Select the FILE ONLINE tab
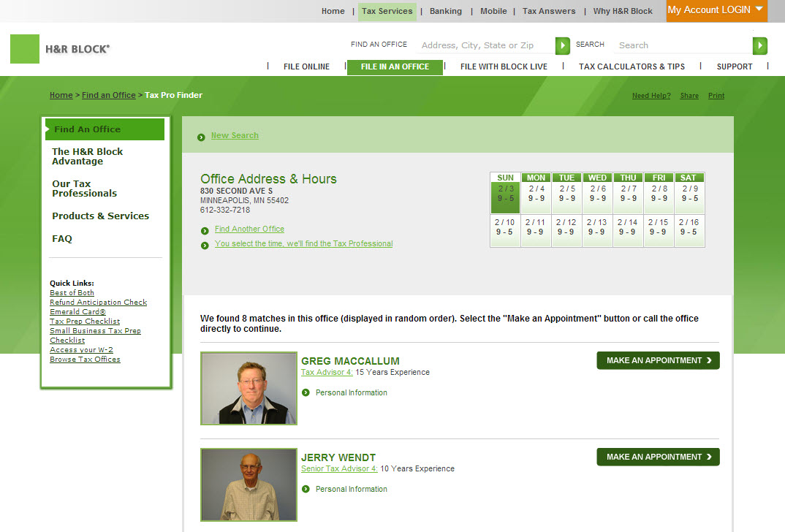Viewport: 785px width, 532px height. tap(306, 66)
